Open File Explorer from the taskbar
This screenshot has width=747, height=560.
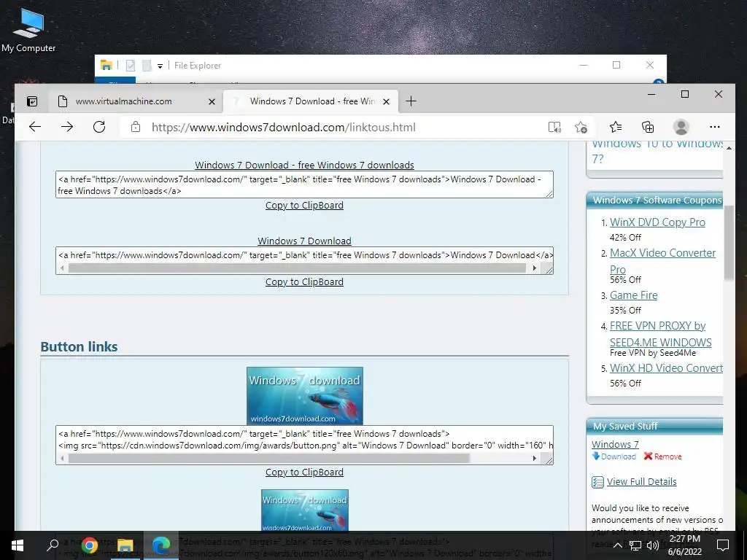(x=125, y=545)
